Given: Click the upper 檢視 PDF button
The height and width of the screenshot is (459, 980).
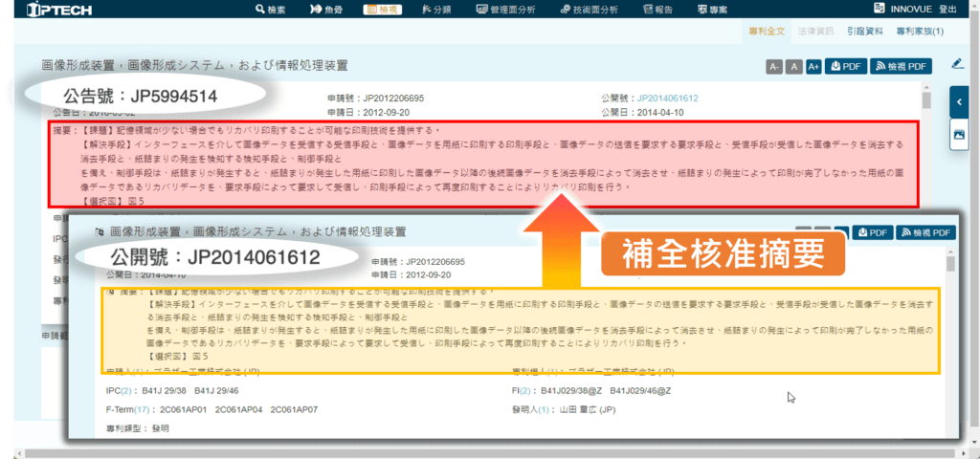Looking at the screenshot, I should pos(901,66).
